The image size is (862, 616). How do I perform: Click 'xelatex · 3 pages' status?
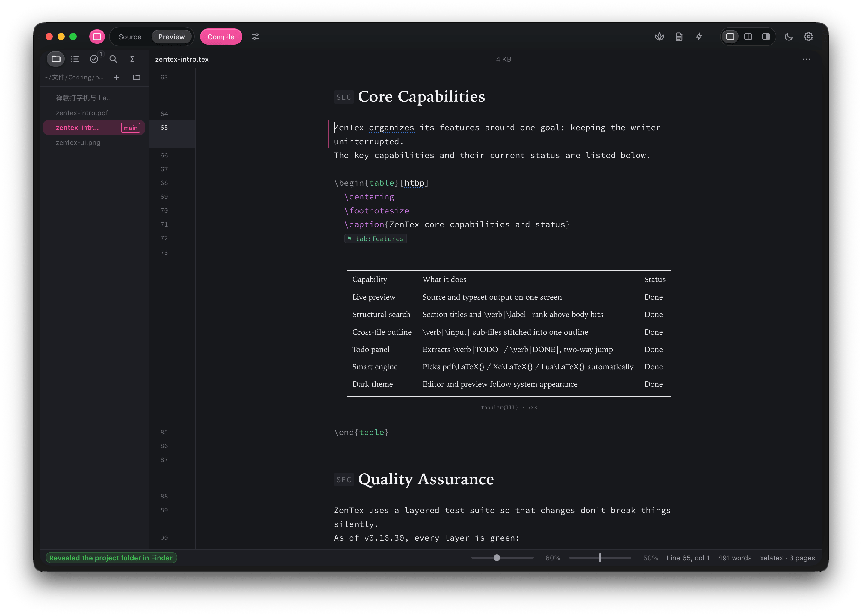[x=787, y=558]
